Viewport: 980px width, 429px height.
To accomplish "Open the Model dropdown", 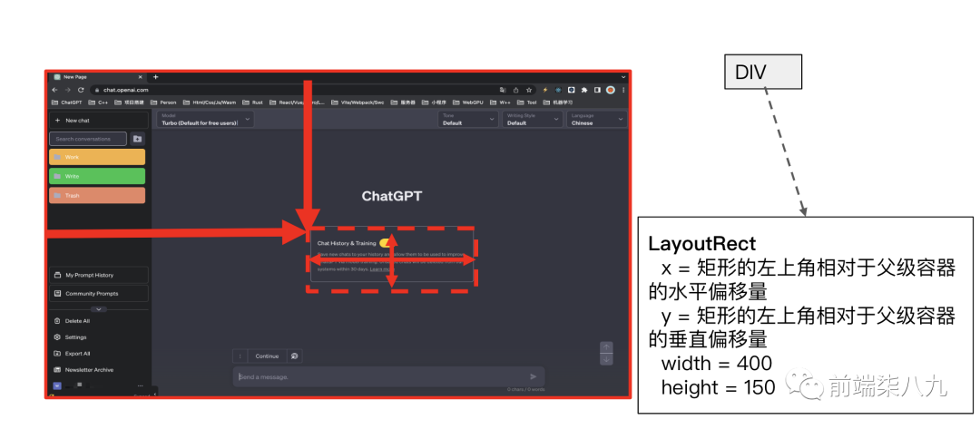I will click(206, 120).
